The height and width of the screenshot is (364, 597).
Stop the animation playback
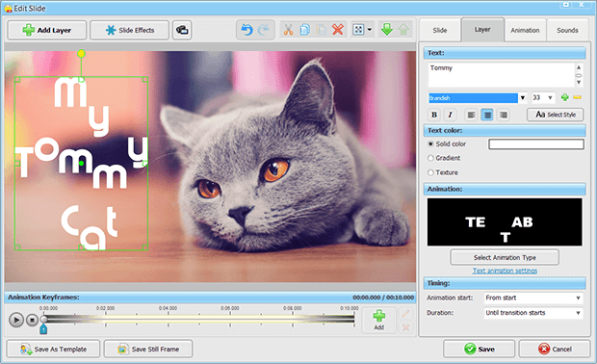coord(32,320)
